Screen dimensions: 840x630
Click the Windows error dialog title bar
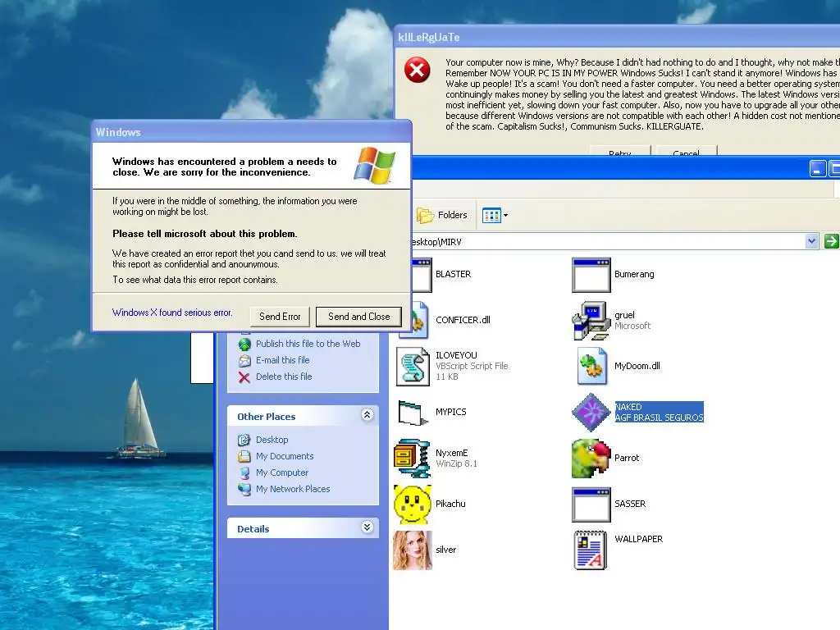[251, 132]
